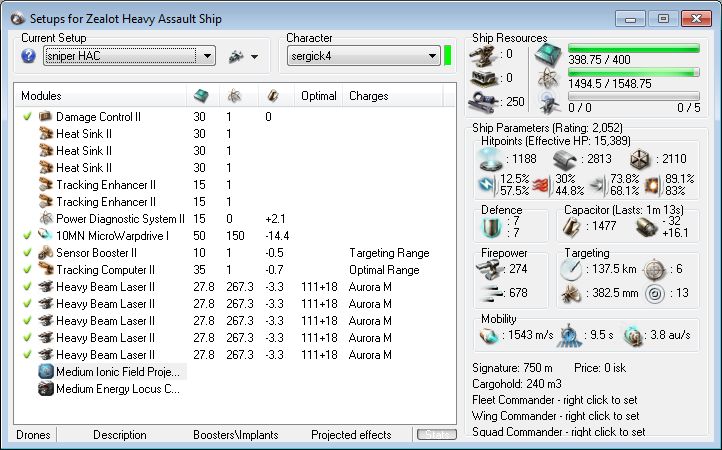Click the launcher hardpoints icon in Ship Resources
The image size is (722, 450).
coord(483,78)
